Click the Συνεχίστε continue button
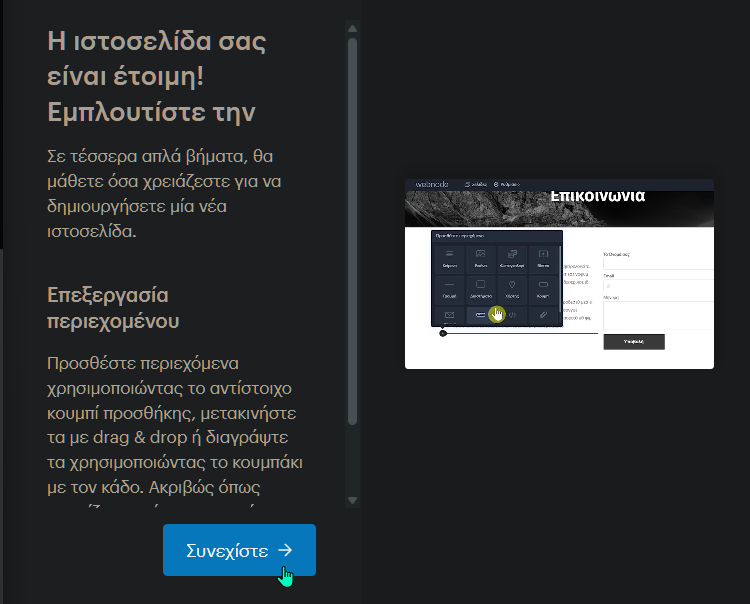The height and width of the screenshot is (604, 750). click(x=239, y=550)
